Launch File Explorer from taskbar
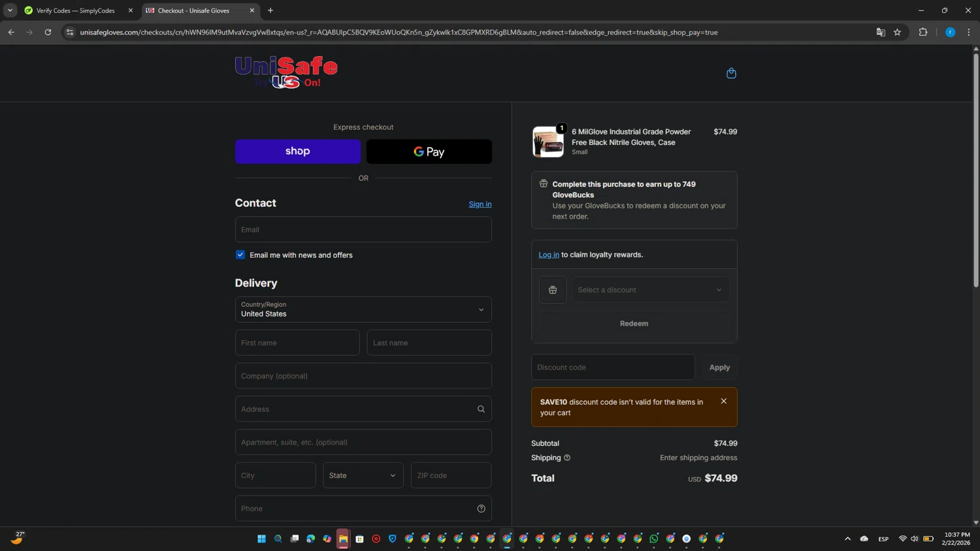Image resolution: width=980 pixels, height=551 pixels. point(343,539)
